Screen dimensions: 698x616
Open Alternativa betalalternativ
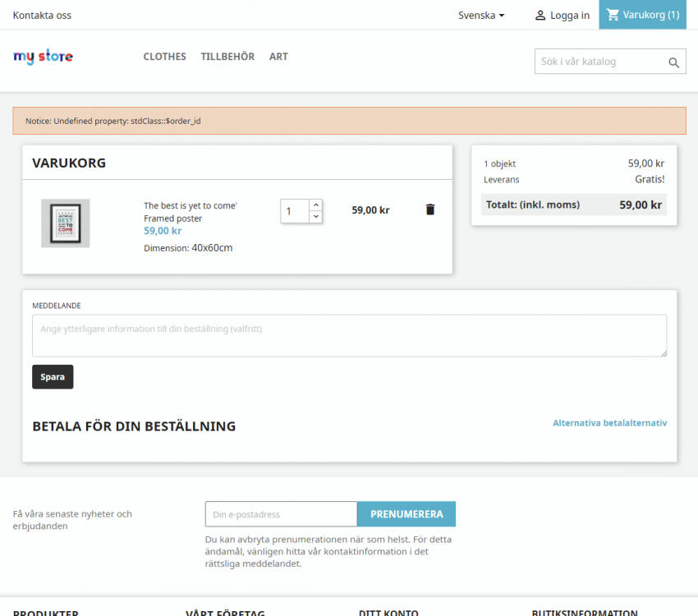[610, 421]
